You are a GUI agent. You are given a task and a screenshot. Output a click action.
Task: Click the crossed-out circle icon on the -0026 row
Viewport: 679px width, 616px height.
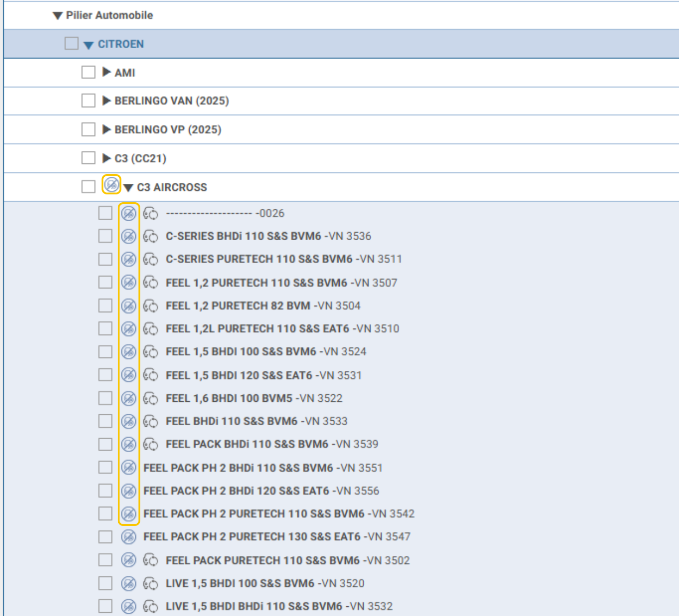(x=129, y=213)
